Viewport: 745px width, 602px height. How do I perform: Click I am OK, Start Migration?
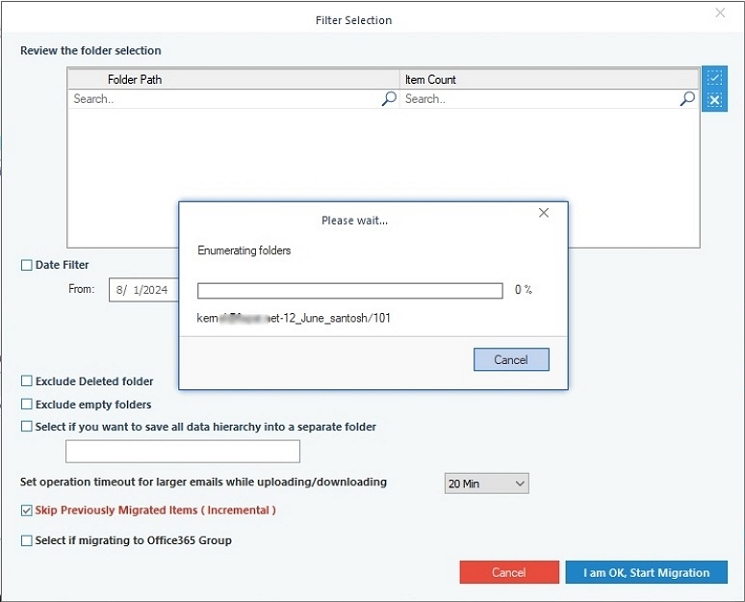[646, 573]
